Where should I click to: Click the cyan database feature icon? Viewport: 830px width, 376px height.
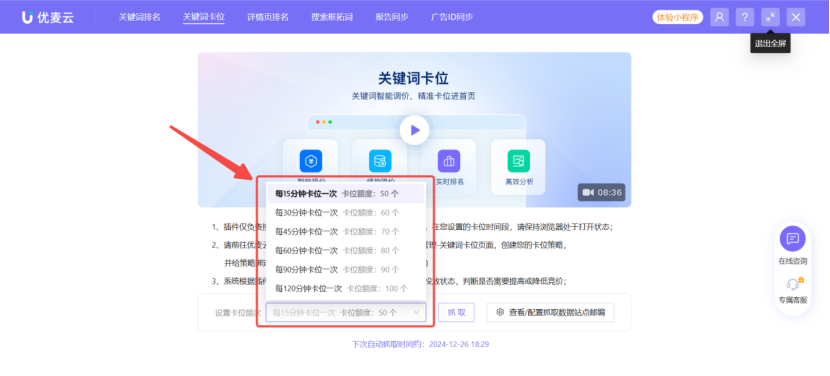pyautogui.click(x=380, y=161)
